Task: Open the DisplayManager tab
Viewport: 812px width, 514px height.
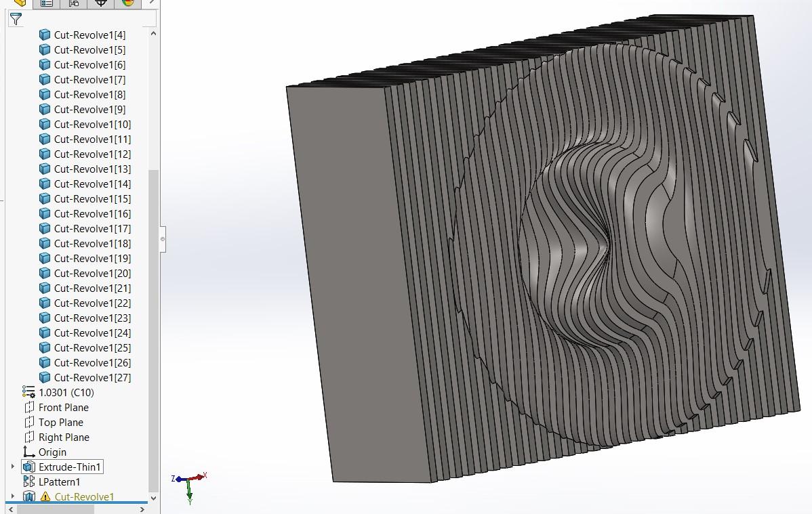Action: click(x=129, y=4)
